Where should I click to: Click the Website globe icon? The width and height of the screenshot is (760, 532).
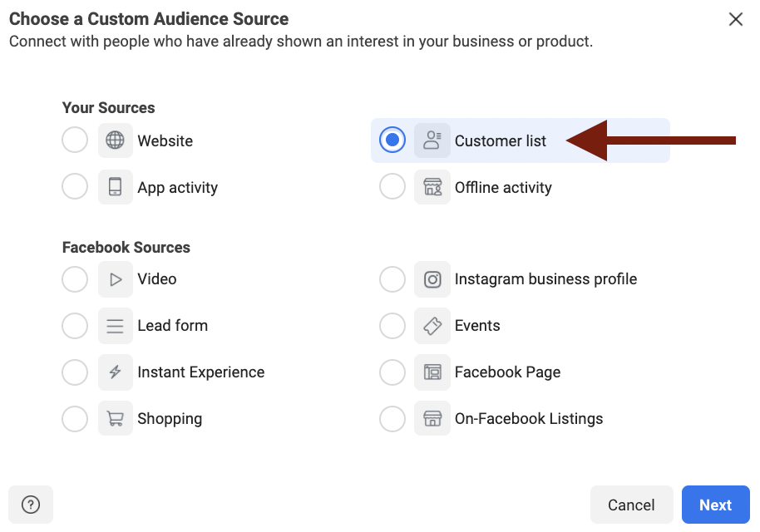tap(116, 140)
